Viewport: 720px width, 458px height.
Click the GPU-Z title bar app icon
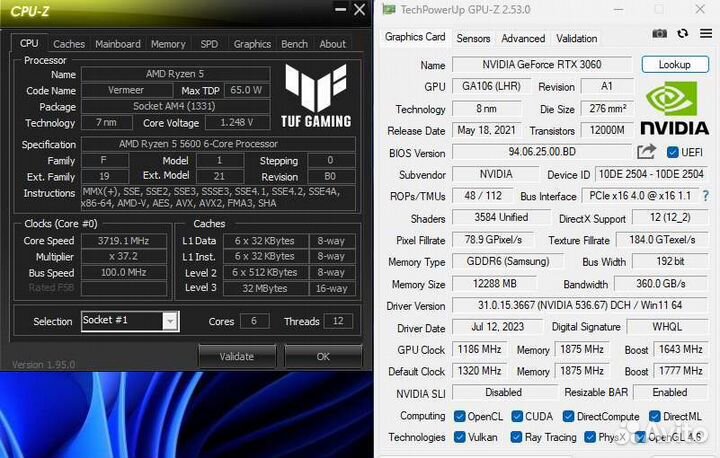click(x=389, y=10)
